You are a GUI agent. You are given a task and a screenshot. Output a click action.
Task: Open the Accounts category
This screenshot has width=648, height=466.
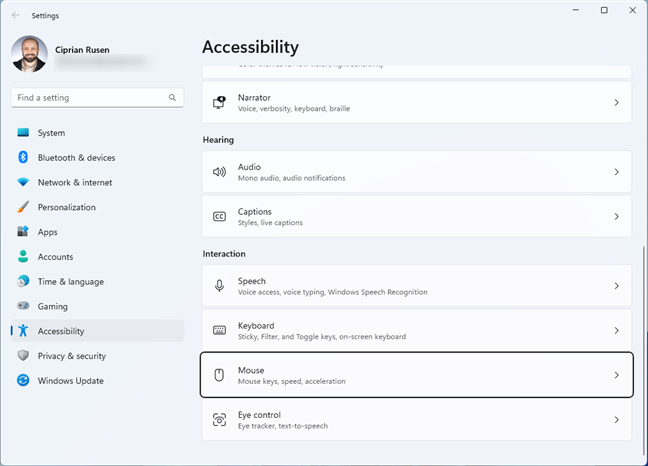(x=97, y=257)
